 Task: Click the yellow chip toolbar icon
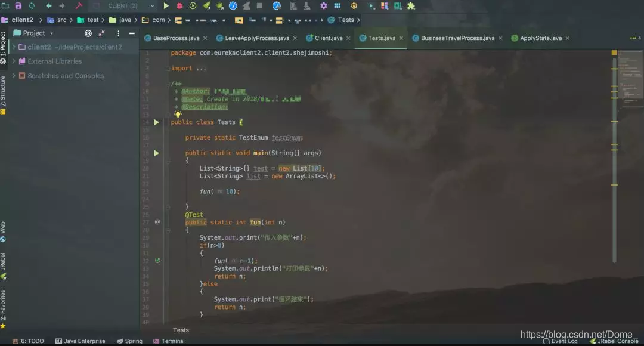(354, 6)
